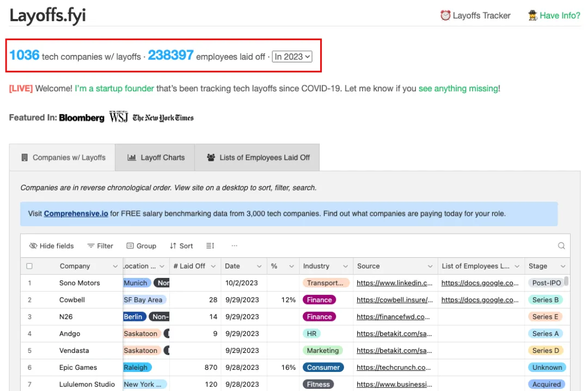Click the three-dot more options icon
Image resolution: width=588 pixels, height=391 pixels.
click(x=234, y=246)
